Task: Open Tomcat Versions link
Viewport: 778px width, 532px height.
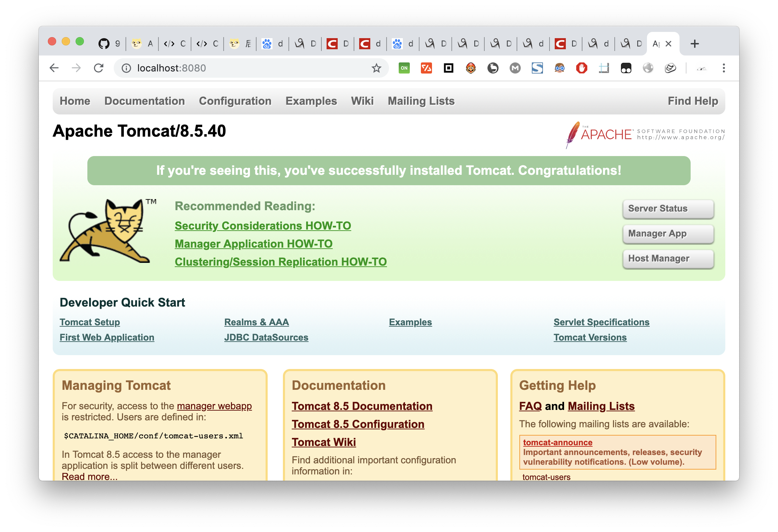Action: click(590, 337)
